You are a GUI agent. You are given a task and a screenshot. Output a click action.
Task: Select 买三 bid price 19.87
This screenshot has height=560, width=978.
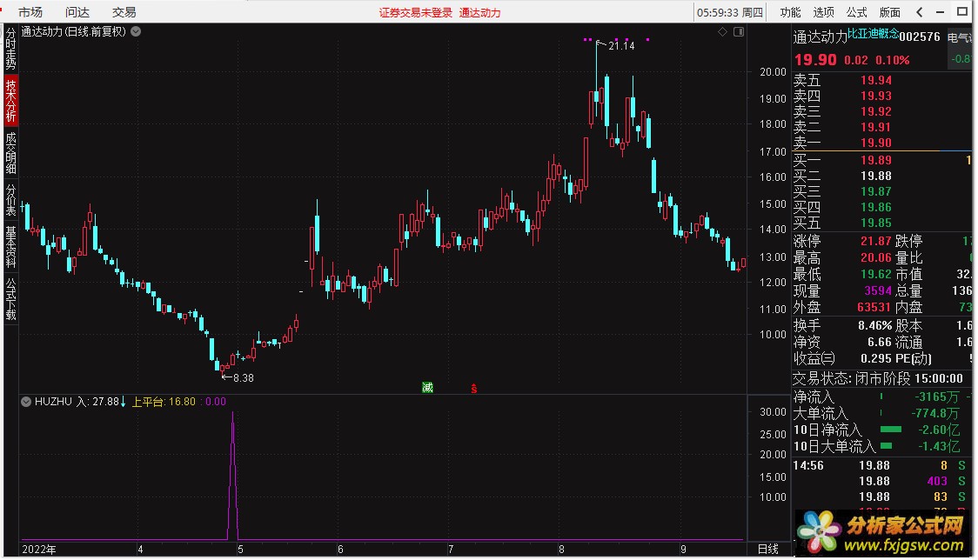click(x=875, y=191)
